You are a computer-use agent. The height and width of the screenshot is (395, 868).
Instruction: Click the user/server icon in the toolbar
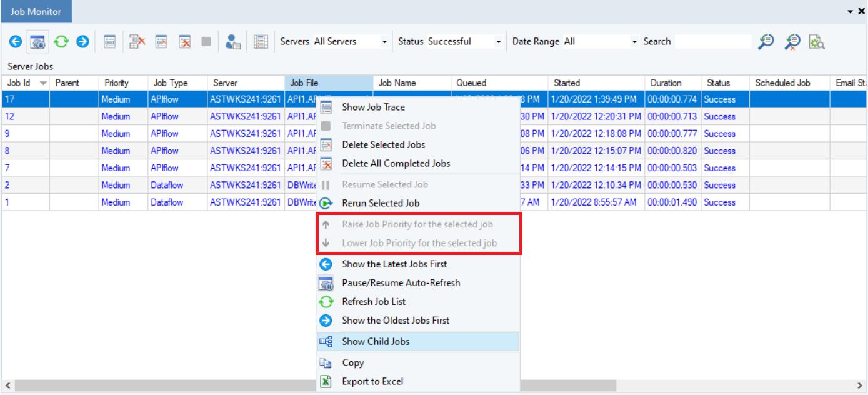(233, 42)
